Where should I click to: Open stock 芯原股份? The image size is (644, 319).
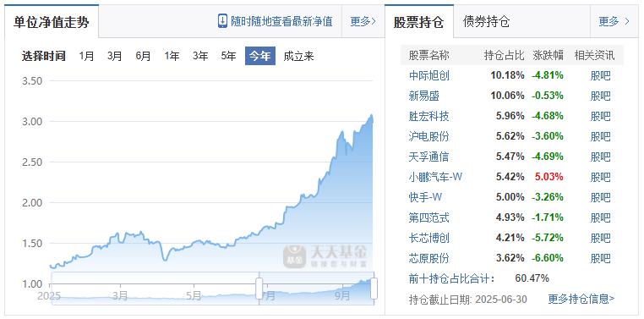point(429,258)
